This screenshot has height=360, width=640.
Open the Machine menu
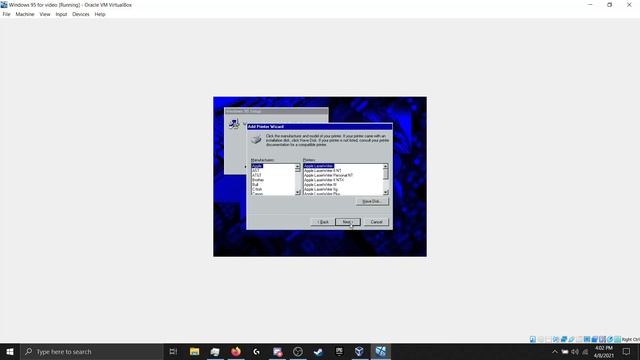click(x=25, y=14)
